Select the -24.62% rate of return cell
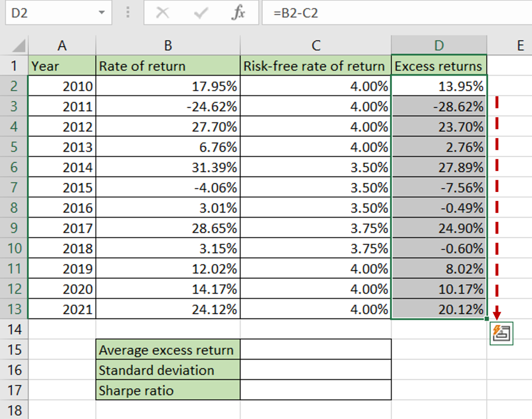Viewport: 532px width, 419px height. [x=168, y=106]
